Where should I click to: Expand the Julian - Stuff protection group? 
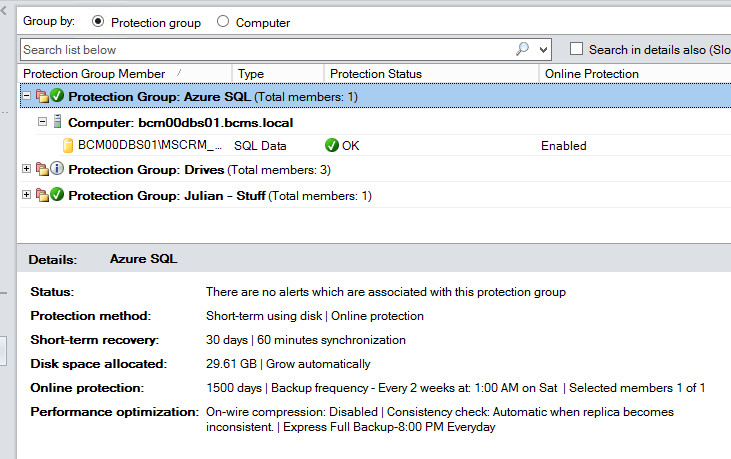pyautogui.click(x=27, y=195)
